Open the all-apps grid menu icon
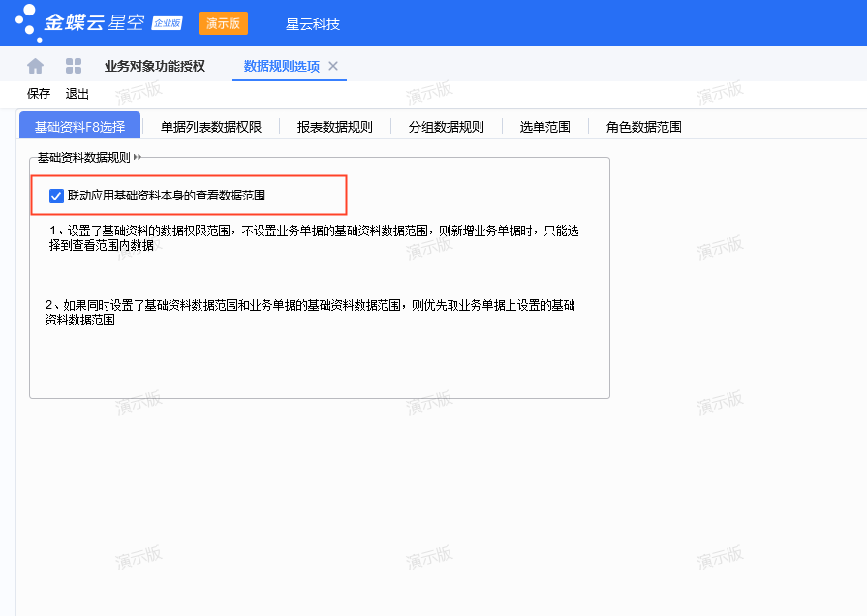Viewport: 867px width, 616px height. tap(74, 66)
